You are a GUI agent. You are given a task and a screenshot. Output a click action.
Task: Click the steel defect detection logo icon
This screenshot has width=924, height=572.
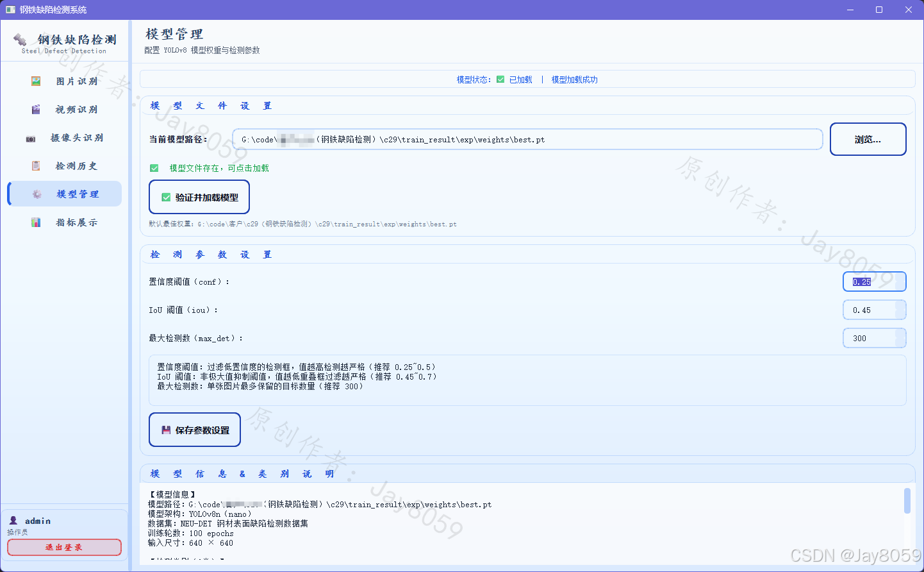[20, 40]
